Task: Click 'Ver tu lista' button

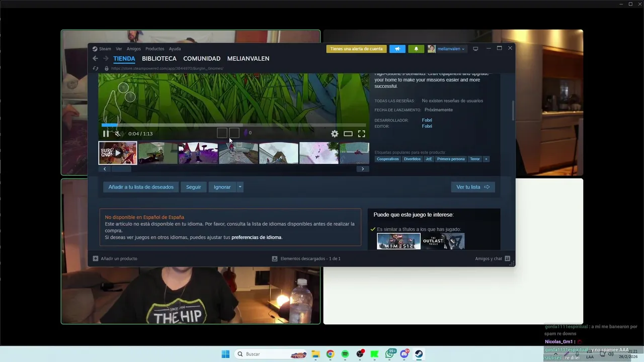Action: coord(473,187)
